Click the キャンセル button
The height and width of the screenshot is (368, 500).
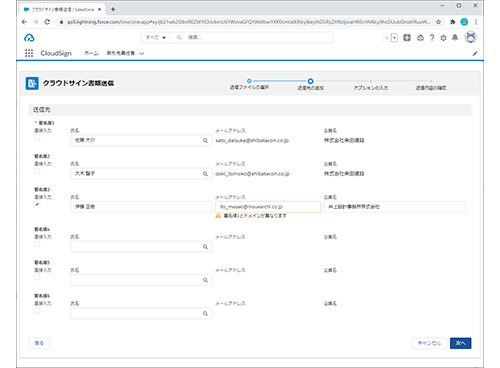429,343
